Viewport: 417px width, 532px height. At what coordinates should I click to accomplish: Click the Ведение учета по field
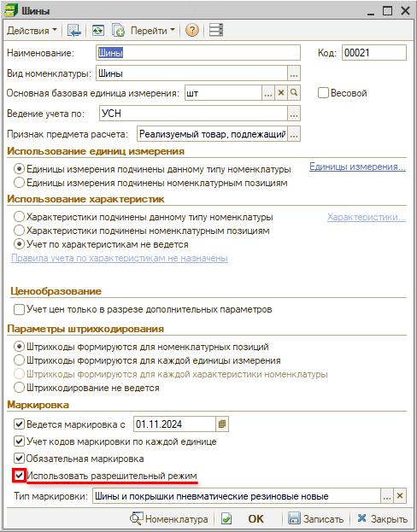click(194, 114)
